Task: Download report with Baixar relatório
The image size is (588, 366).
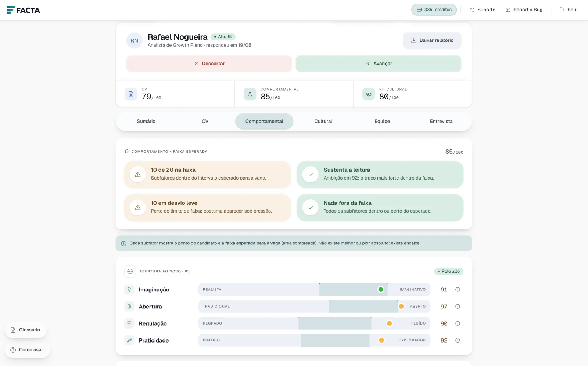Action: pyautogui.click(x=432, y=40)
